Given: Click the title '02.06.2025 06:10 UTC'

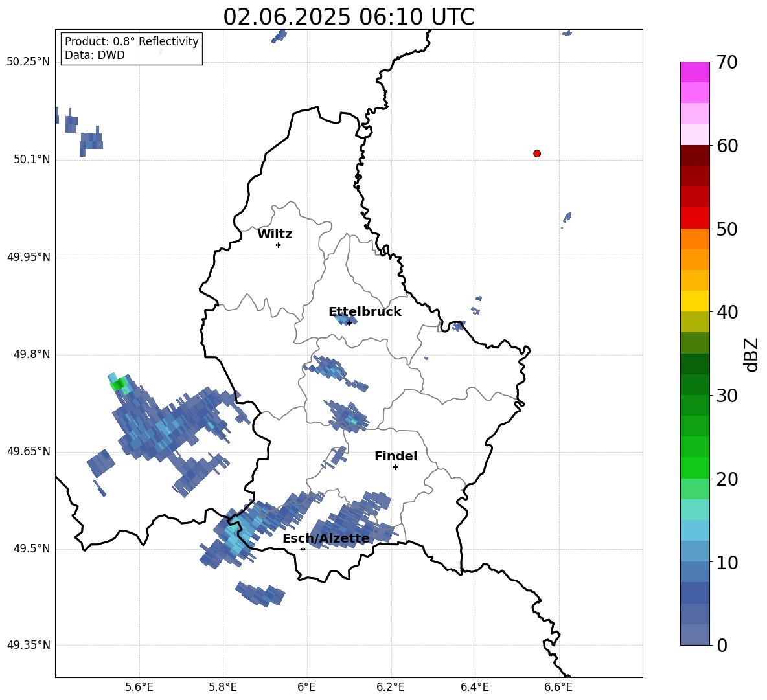Looking at the screenshot, I should point(349,17).
